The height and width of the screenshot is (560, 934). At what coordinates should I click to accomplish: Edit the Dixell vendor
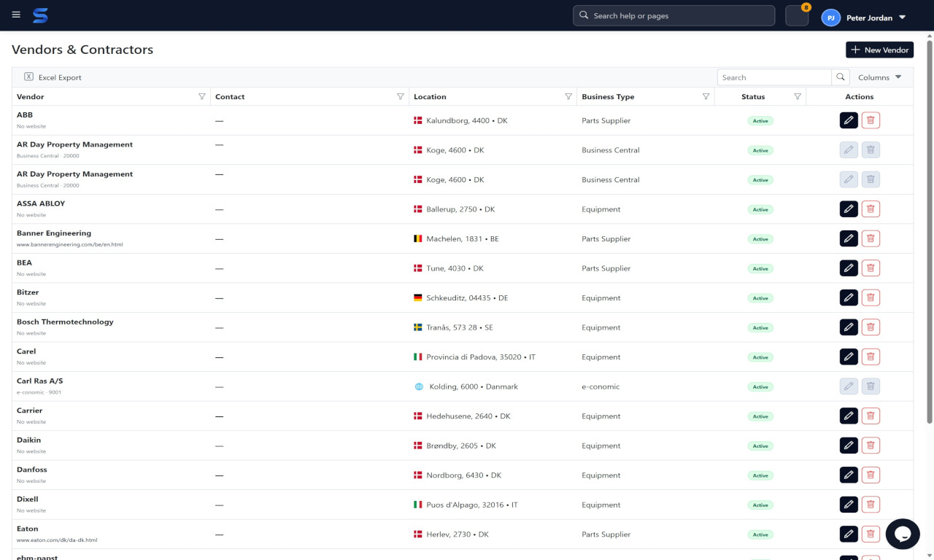pyautogui.click(x=849, y=505)
